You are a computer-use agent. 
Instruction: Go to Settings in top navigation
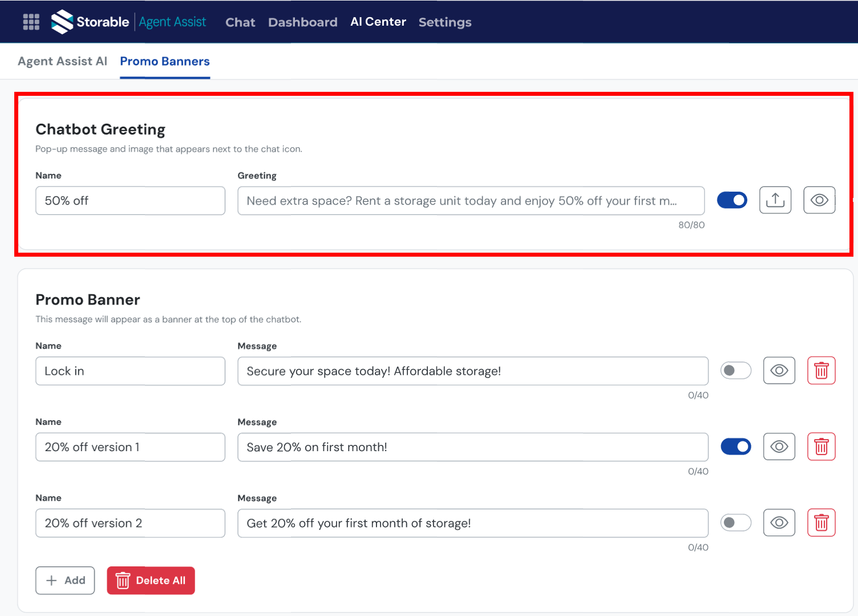[444, 22]
